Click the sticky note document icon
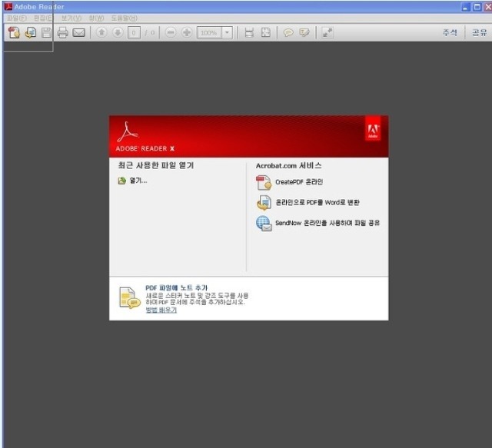The height and width of the screenshot is (448, 492). 129,297
